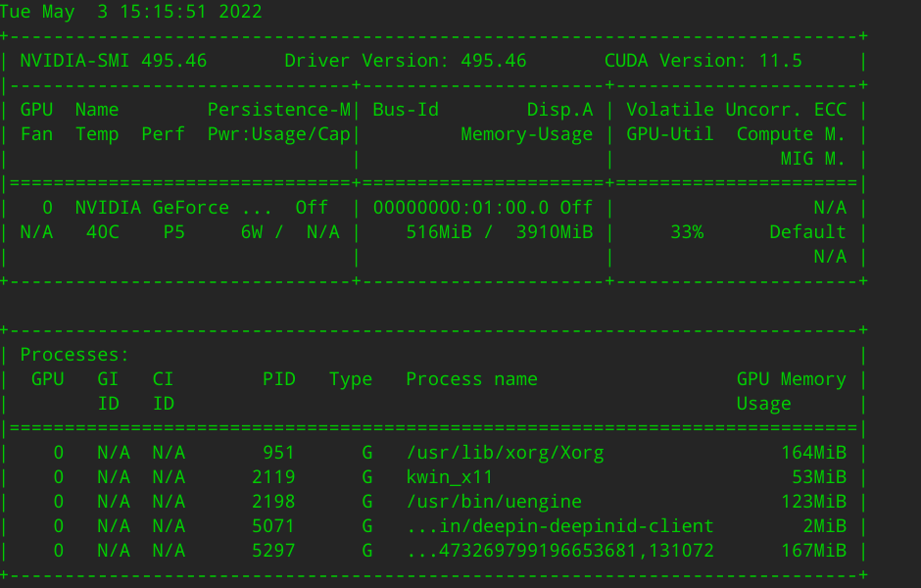Click the /usr/bin/uengine process name
The image size is (921, 588).
494,502
